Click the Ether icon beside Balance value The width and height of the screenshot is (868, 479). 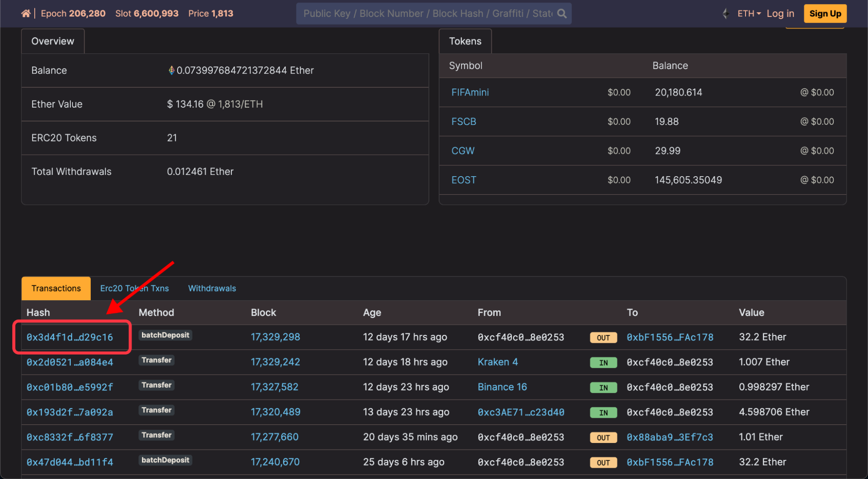[171, 70]
